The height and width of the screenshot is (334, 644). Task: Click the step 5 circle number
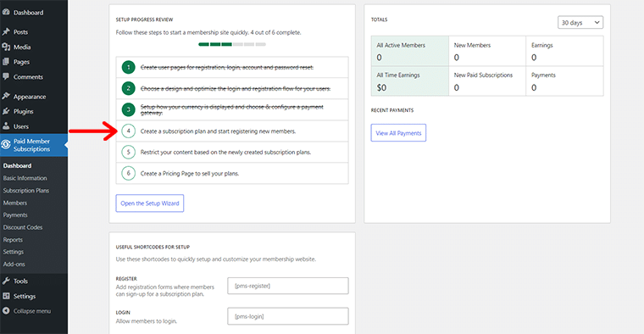[x=129, y=152]
